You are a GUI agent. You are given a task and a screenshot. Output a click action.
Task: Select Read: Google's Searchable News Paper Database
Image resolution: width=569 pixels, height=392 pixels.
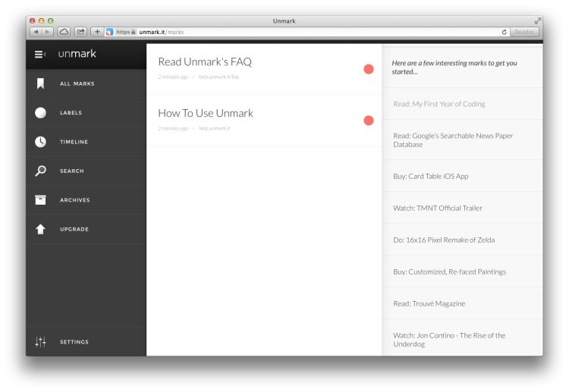[453, 140]
